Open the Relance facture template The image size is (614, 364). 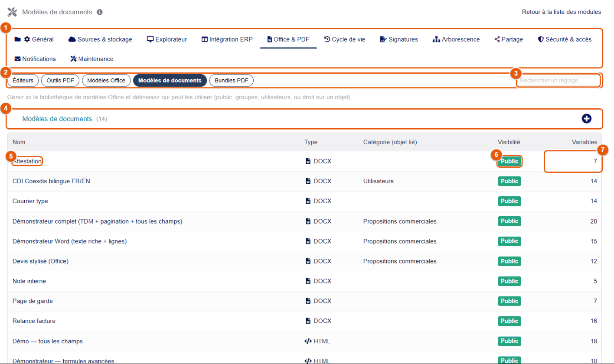(x=34, y=321)
